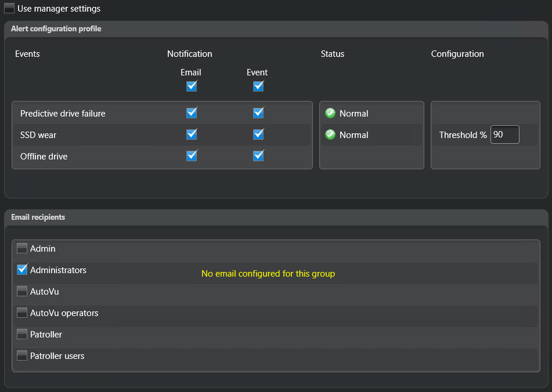This screenshot has height=392, width=552.
Task: Toggle Event notification for SSD wear
Action: tap(258, 134)
